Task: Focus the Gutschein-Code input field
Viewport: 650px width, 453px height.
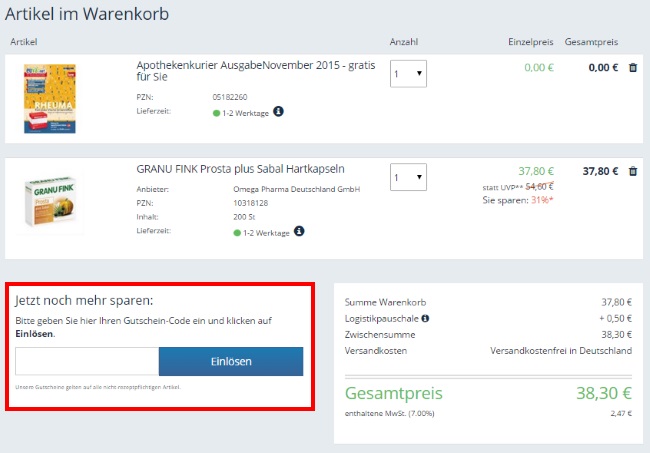Action: 87,361
